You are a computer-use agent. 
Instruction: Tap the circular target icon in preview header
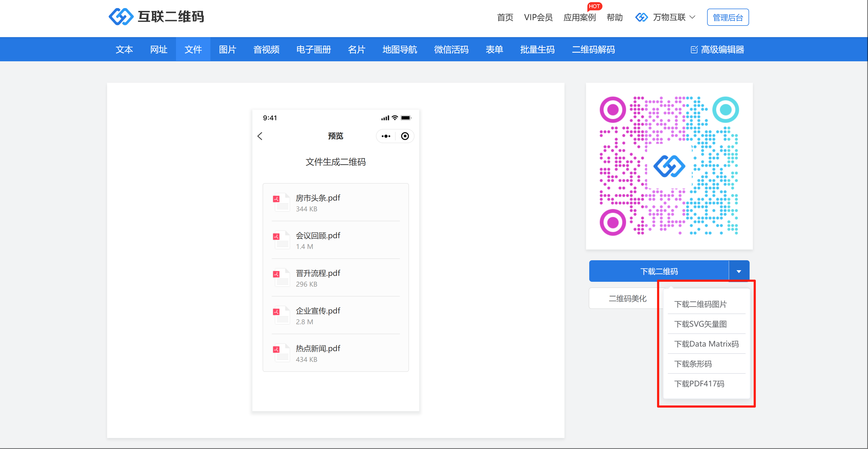(x=405, y=136)
